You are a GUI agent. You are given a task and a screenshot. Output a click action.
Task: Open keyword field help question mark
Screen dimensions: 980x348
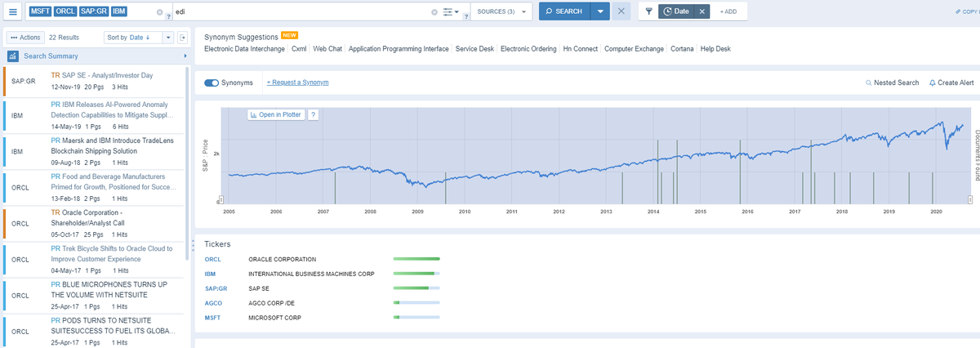465,16
